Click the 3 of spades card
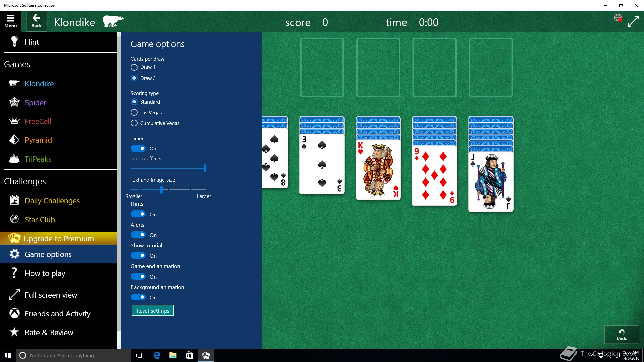 coord(322,164)
